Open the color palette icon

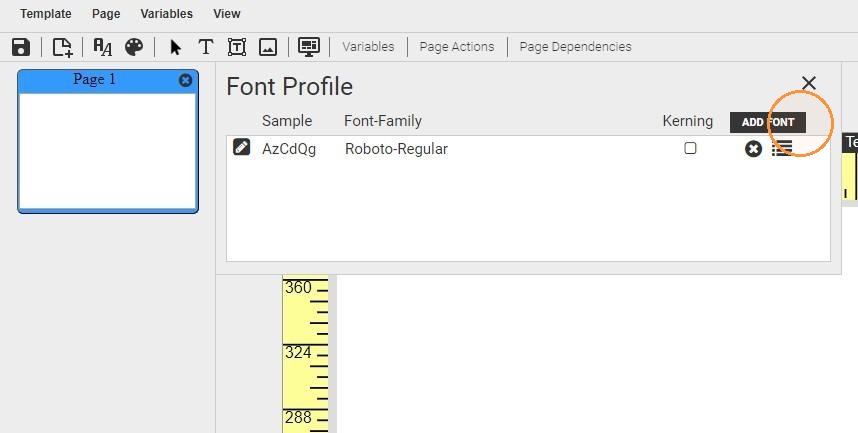tap(134, 47)
